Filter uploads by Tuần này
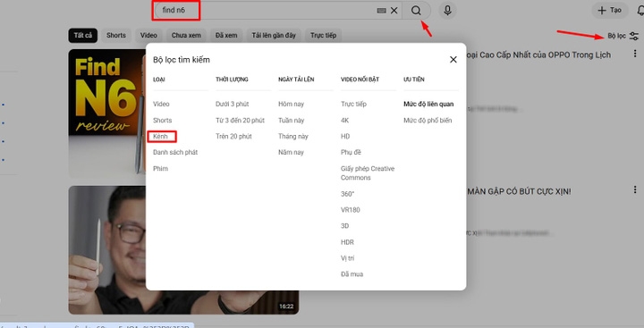Viewport: 644px width, 328px height. pos(291,121)
